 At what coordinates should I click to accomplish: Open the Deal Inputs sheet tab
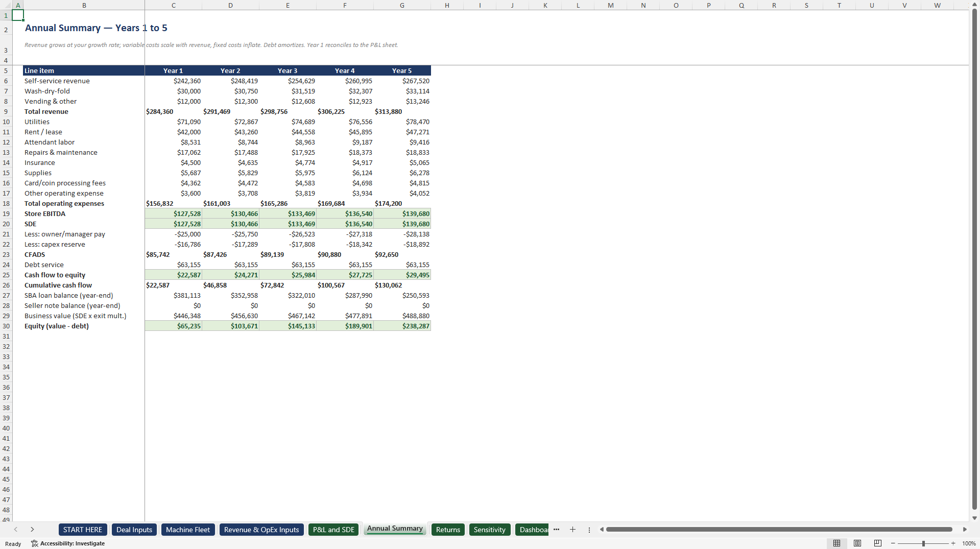(x=134, y=530)
